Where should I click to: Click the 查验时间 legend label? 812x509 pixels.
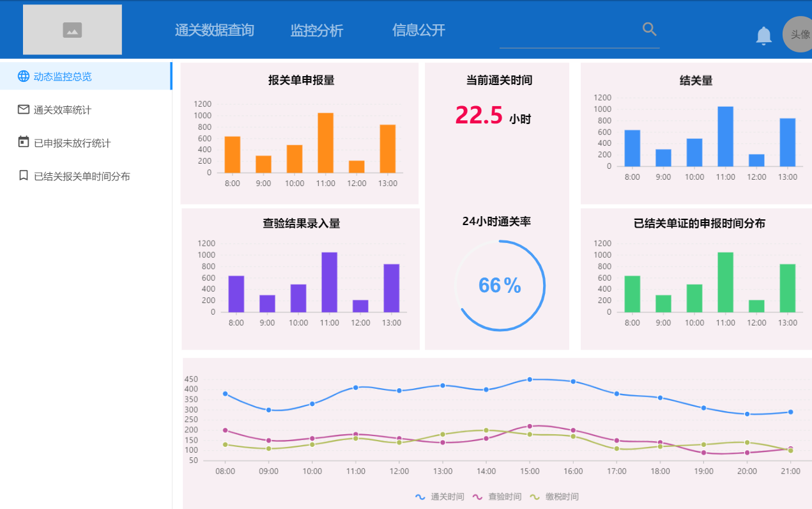(x=505, y=497)
